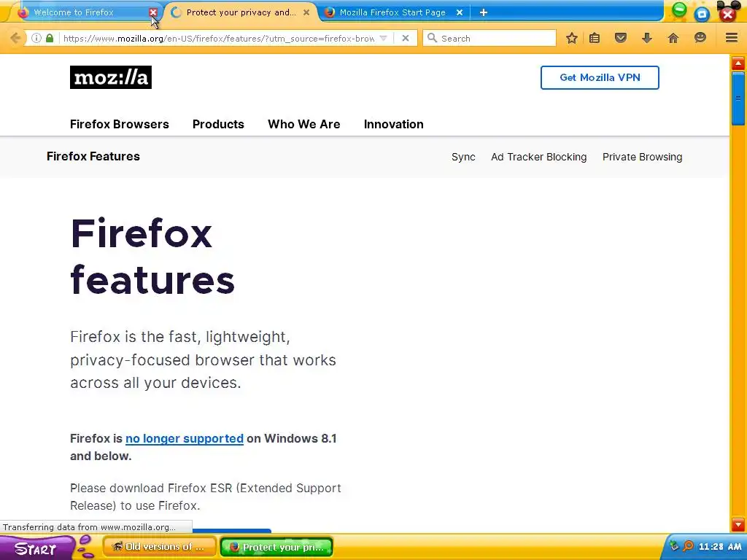The width and height of the screenshot is (747, 560).
Task: Open the Who We Are menu
Action: pos(304,124)
